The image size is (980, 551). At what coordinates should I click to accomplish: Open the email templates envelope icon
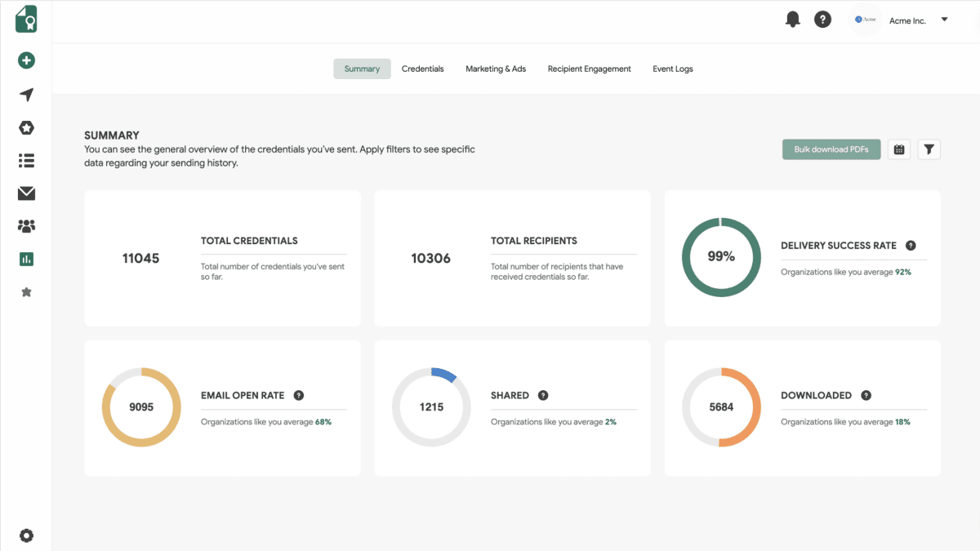pyautogui.click(x=26, y=193)
